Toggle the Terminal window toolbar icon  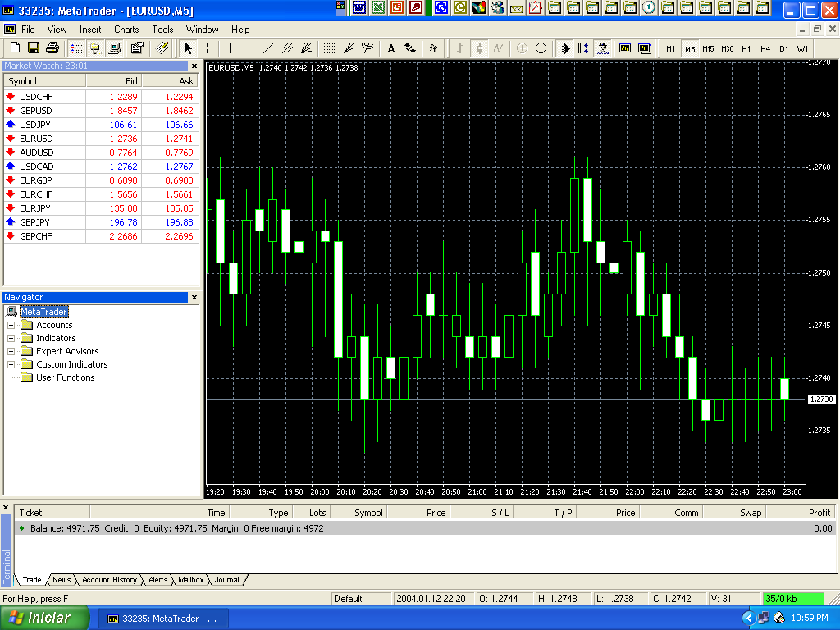pos(114,48)
